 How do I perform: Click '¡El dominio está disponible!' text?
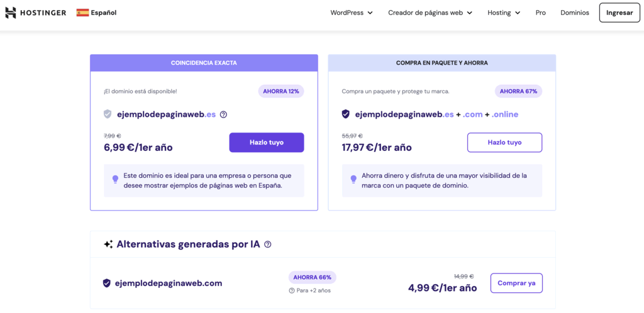pyautogui.click(x=140, y=91)
